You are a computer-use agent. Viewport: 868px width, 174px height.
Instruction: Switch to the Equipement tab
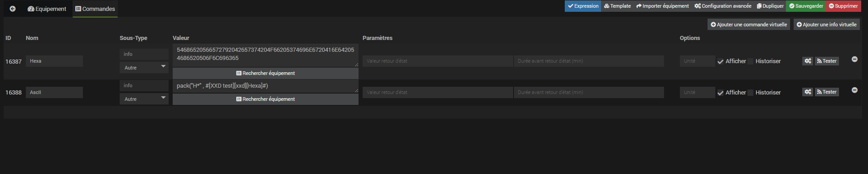tap(47, 9)
